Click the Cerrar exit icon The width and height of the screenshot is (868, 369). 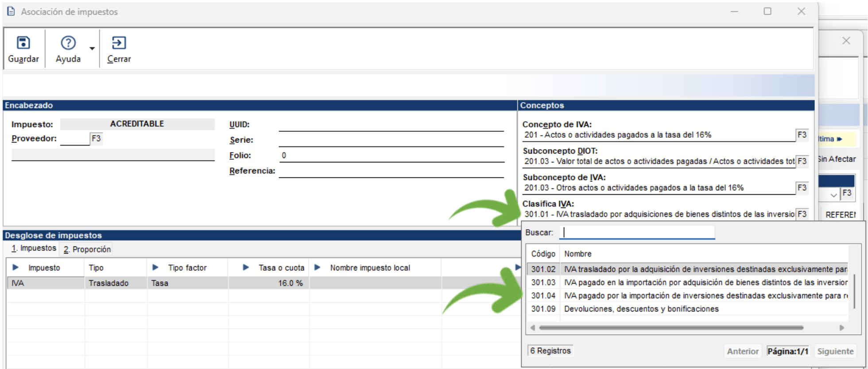pos(119,43)
